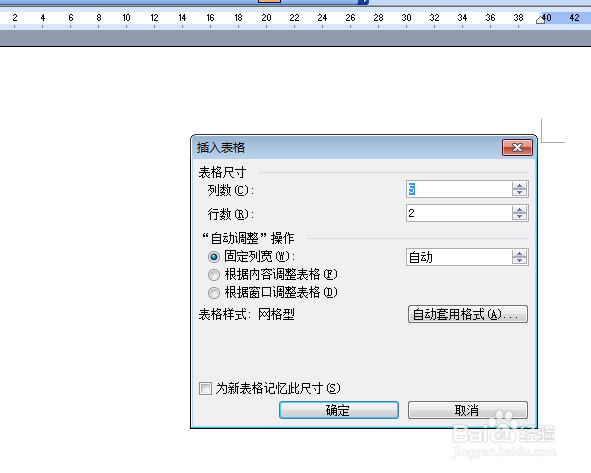Click the right indent marker on ruler
591x473 pixels.
(540, 19)
